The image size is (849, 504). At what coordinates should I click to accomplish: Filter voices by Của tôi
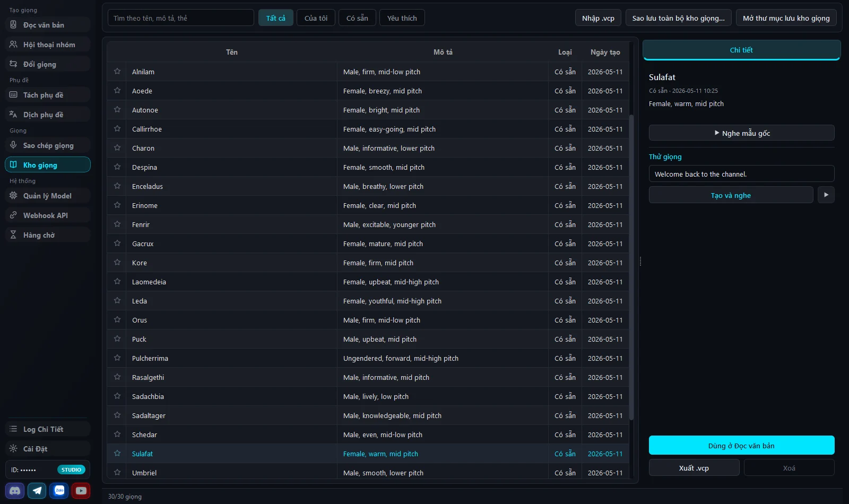pos(316,18)
